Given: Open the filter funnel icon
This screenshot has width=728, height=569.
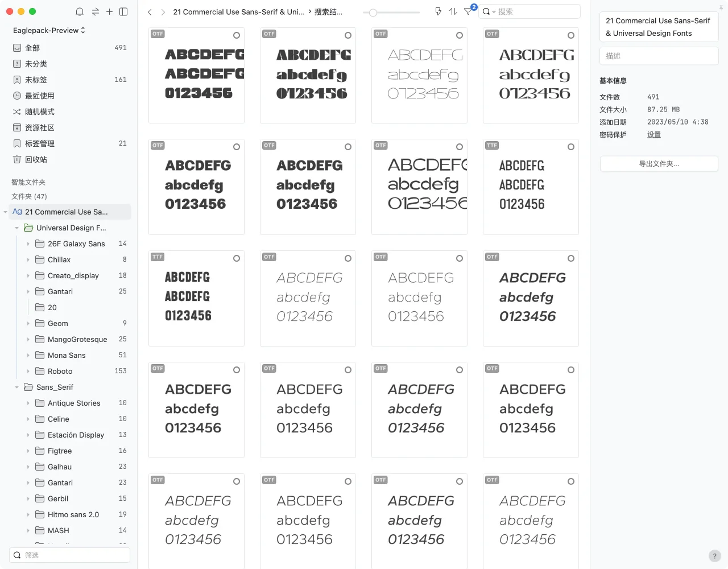Looking at the screenshot, I should [x=468, y=11].
